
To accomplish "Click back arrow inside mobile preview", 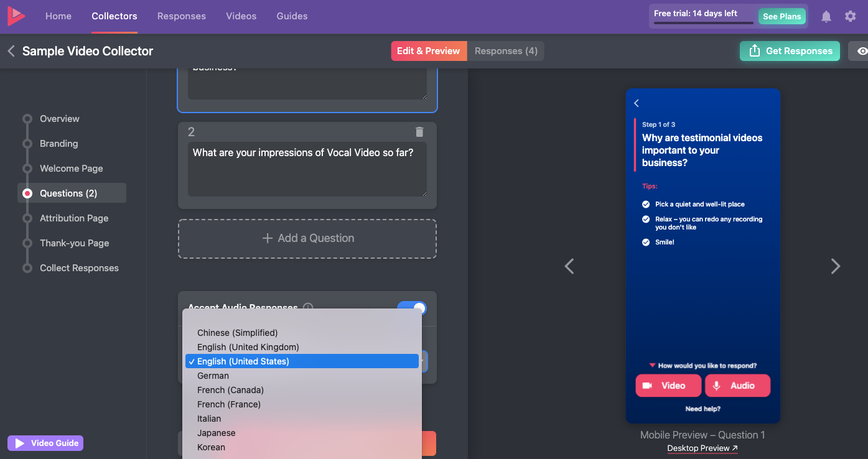I will pyautogui.click(x=637, y=103).
